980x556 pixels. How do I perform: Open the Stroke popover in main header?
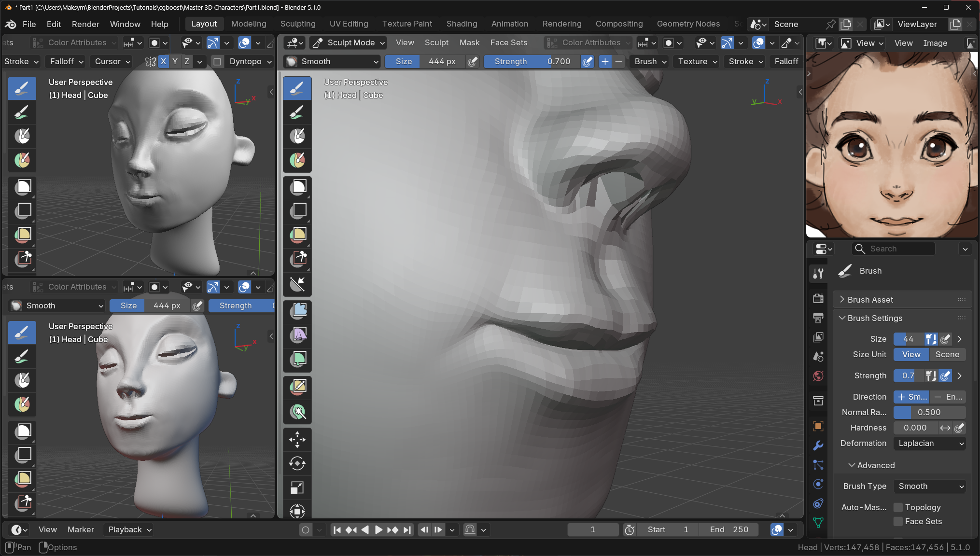coord(745,61)
